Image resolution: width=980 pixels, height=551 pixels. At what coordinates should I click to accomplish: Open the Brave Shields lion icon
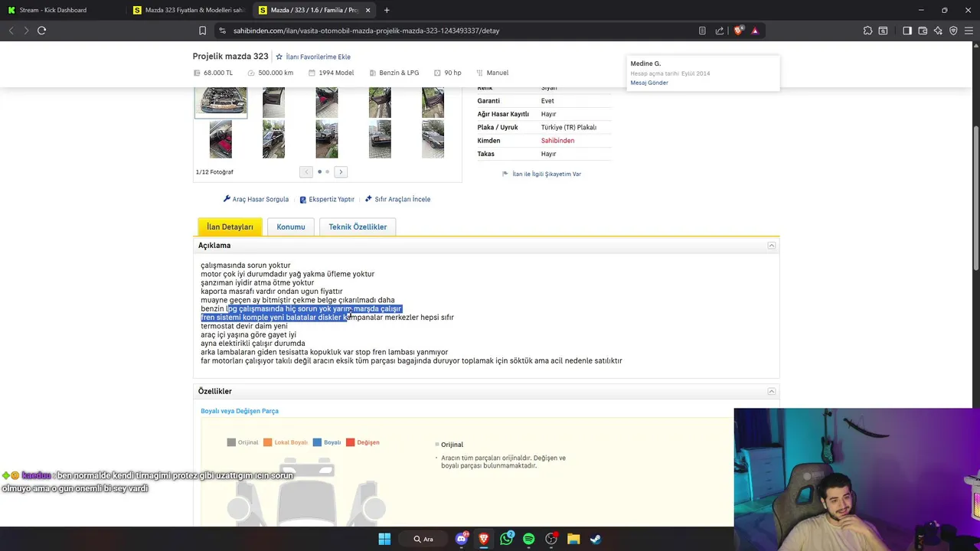[739, 31]
